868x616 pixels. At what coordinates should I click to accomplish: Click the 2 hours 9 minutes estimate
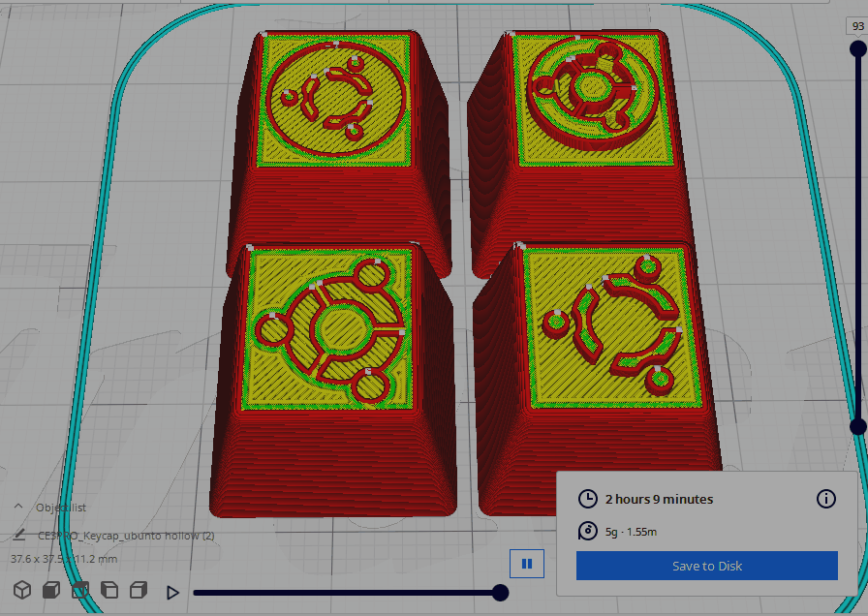(x=659, y=499)
